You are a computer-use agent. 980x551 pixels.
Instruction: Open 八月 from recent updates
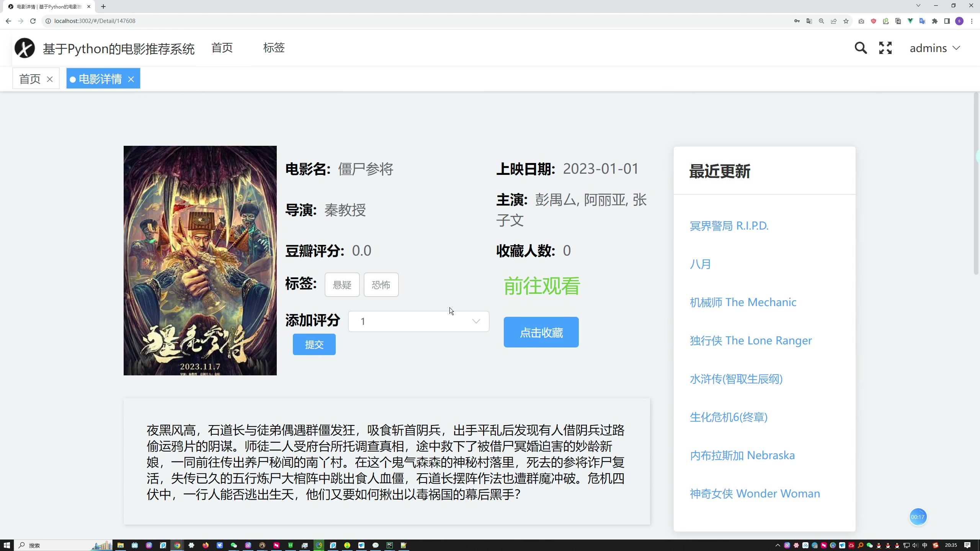700,264
